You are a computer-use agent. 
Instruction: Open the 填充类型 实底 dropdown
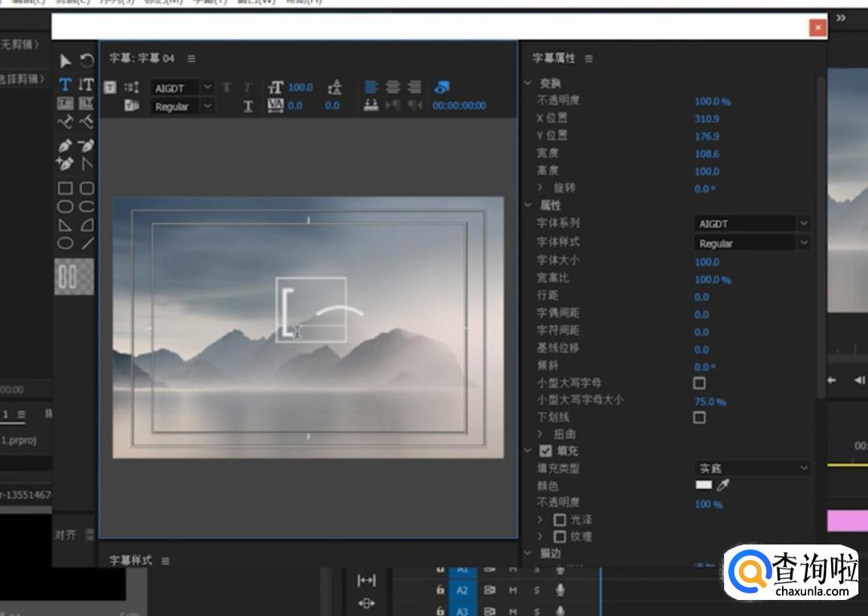pyautogui.click(x=751, y=467)
